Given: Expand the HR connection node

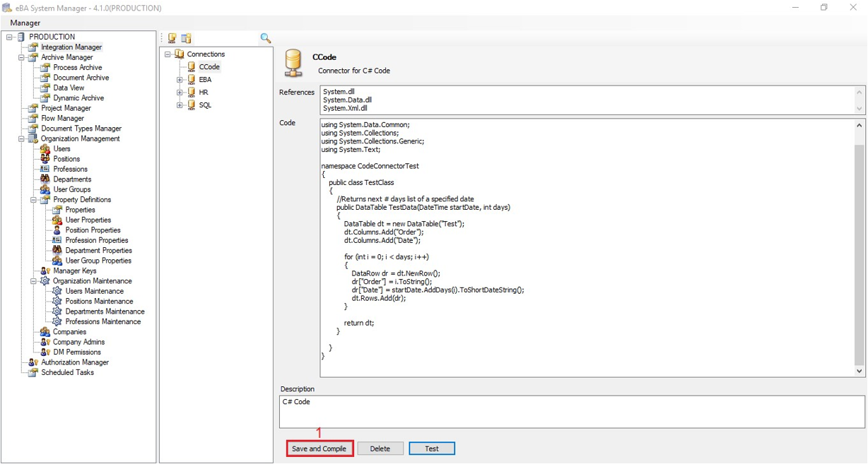Looking at the screenshot, I should (x=180, y=93).
